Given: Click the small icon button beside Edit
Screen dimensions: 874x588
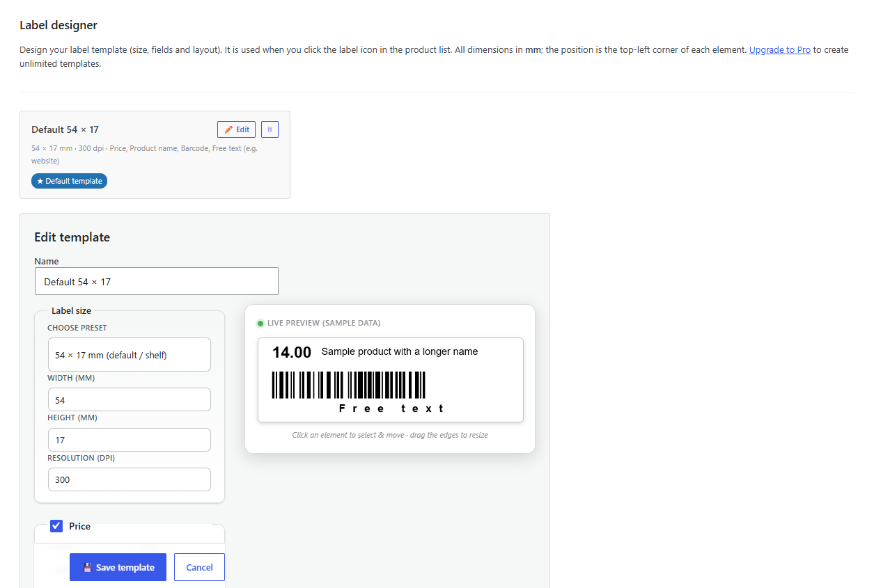Looking at the screenshot, I should 270,129.
